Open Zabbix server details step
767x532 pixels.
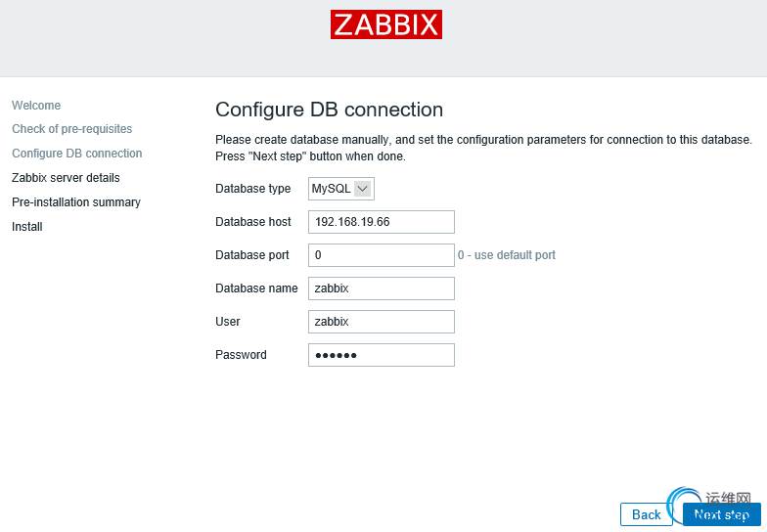click(x=66, y=178)
